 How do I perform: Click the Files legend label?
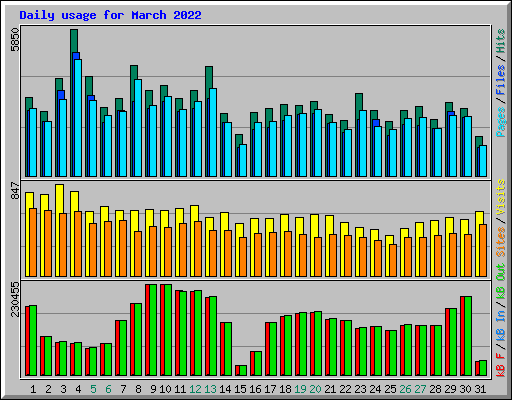pyautogui.click(x=501, y=80)
